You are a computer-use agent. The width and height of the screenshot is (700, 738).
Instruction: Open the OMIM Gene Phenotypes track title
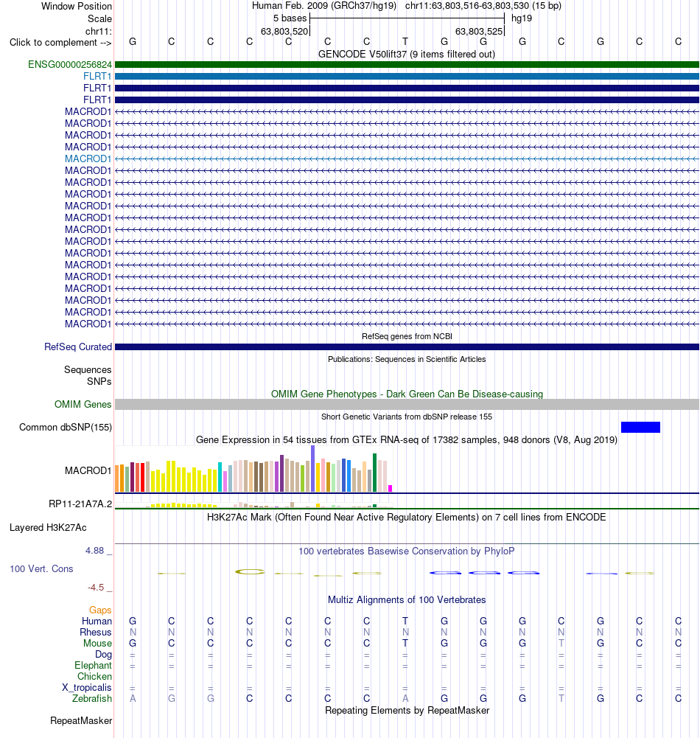tap(407, 394)
